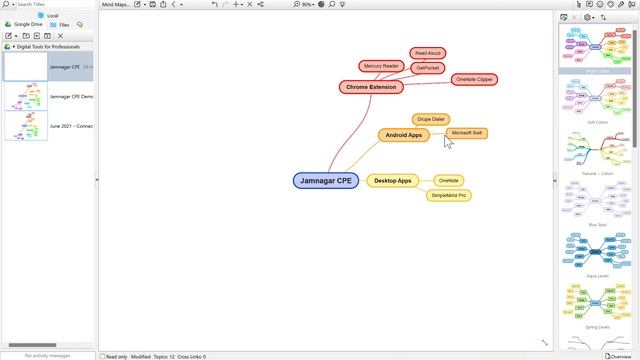Click the style panel vertical scrollbar

pyautogui.click(x=635, y=88)
